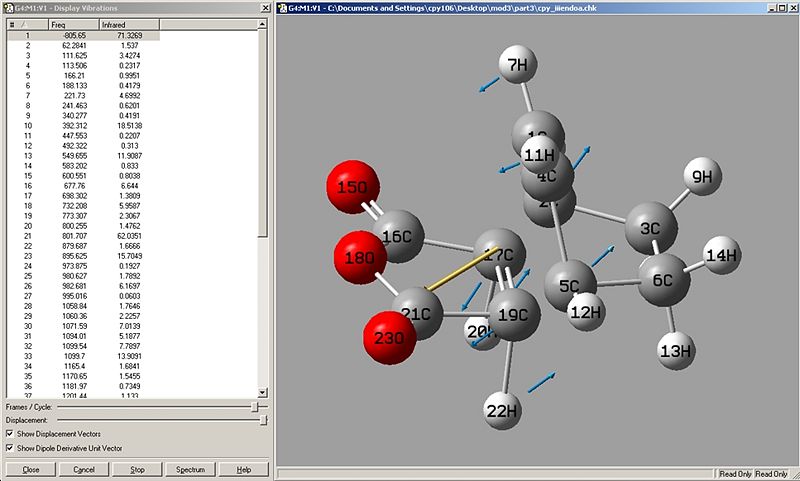This screenshot has height=481, width=800.
Task: Sort by the mode number column header
Action: [28, 24]
